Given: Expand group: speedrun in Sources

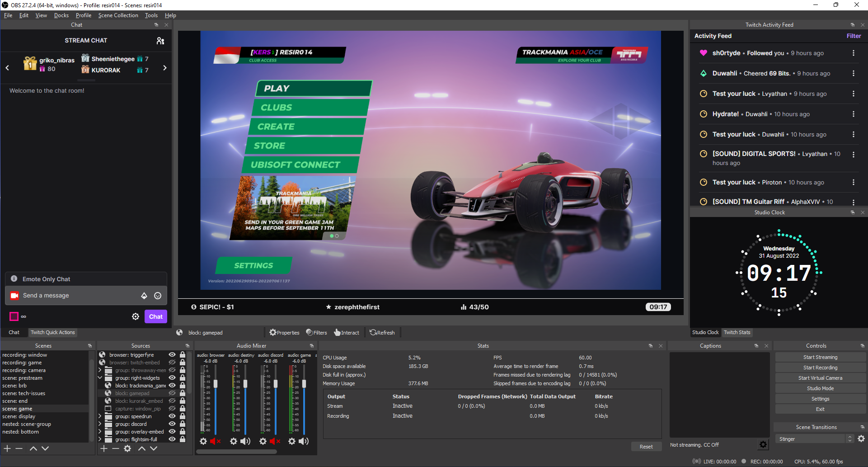Looking at the screenshot, I should coord(100,416).
